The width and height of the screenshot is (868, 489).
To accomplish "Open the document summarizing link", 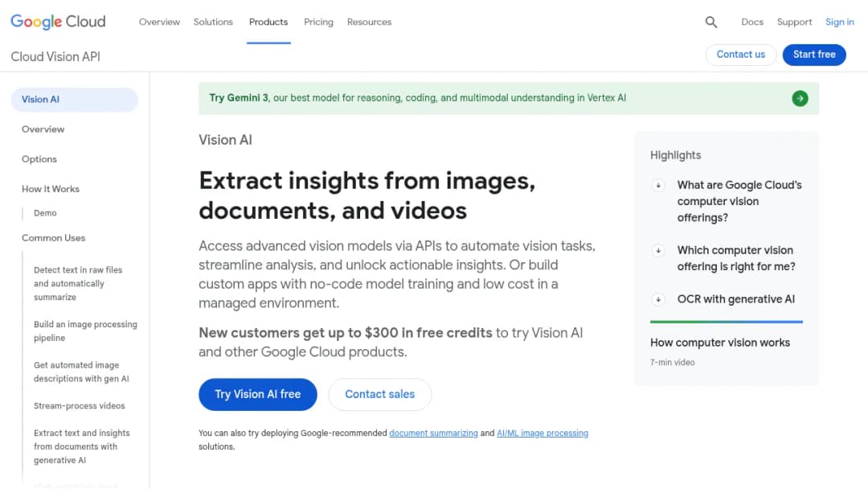I will 433,433.
